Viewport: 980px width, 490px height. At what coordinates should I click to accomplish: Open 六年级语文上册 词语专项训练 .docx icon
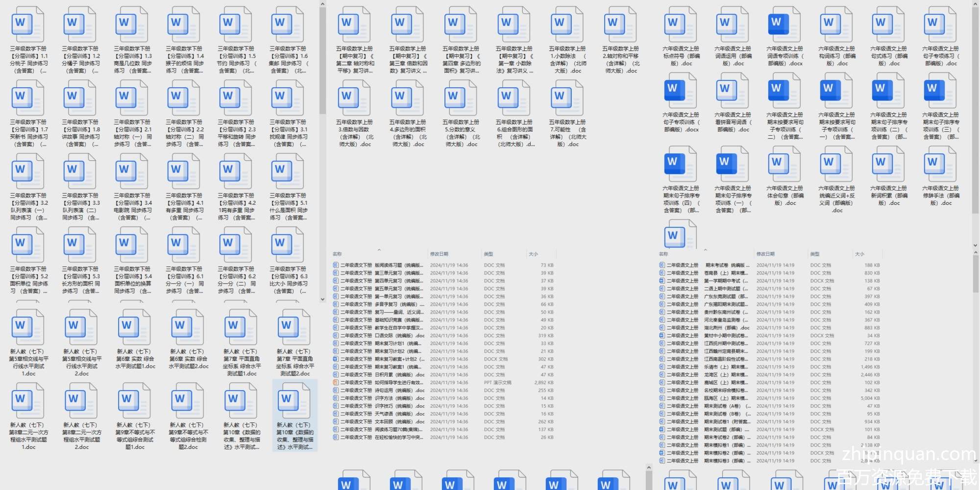[784, 24]
